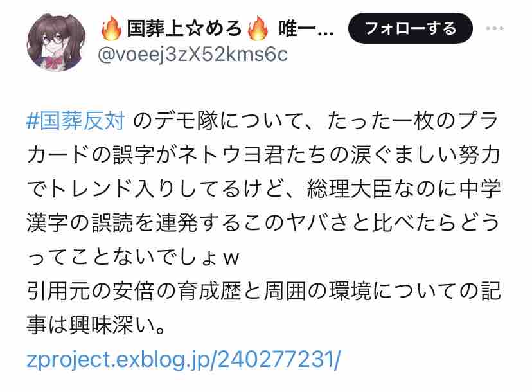Open the @voeej3zX52kms6c handle
The height and width of the screenshot is (392, 532).
coord(192,55)
